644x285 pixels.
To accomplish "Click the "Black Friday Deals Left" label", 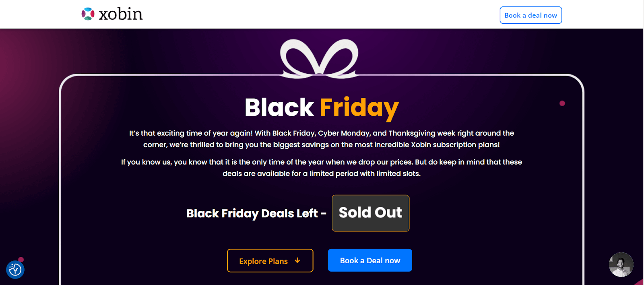I will tap(256, 213).
